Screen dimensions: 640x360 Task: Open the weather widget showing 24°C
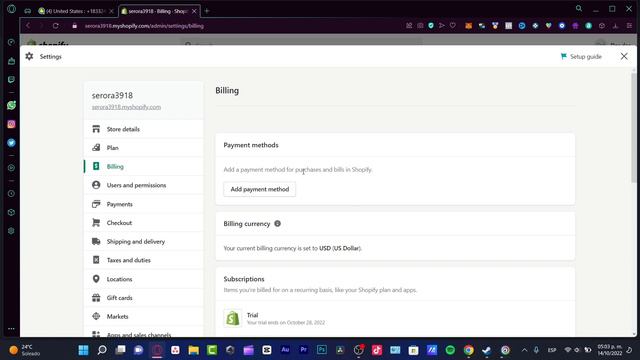[x=24, y=350]
